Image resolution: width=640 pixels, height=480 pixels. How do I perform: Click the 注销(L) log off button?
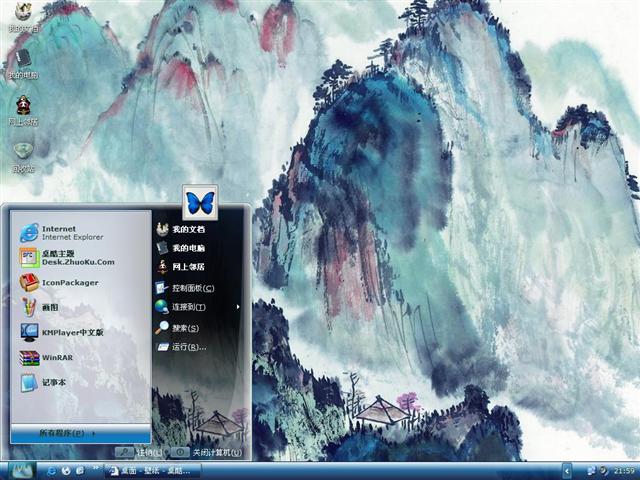point(139,452)
